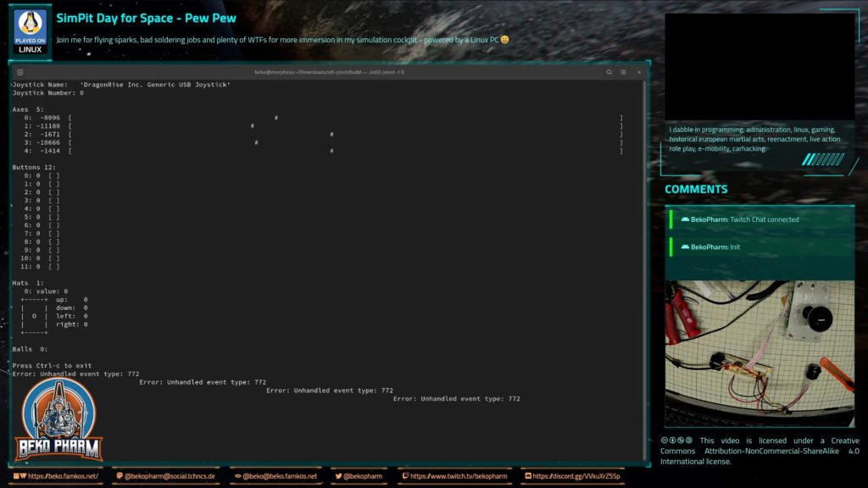Click the hat direction diagram box
This screenshot has height=488, width=868.
[x=34, y=316]
